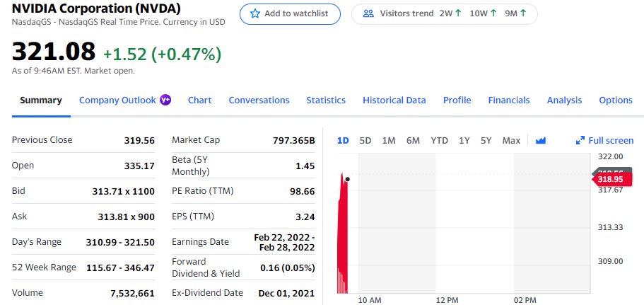Viewport: 644px width, 305px height.
Task: Click the 12 PM time axis label
Action: (447, 301)
